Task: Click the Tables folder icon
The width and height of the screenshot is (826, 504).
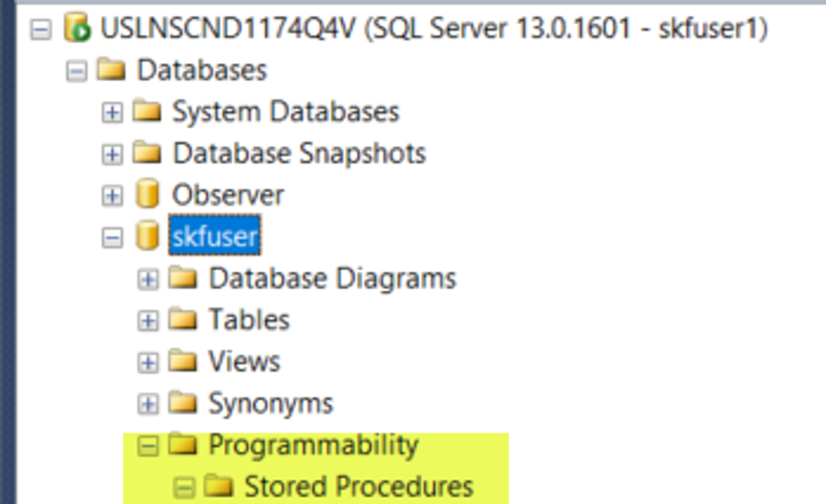Action: 183,319
